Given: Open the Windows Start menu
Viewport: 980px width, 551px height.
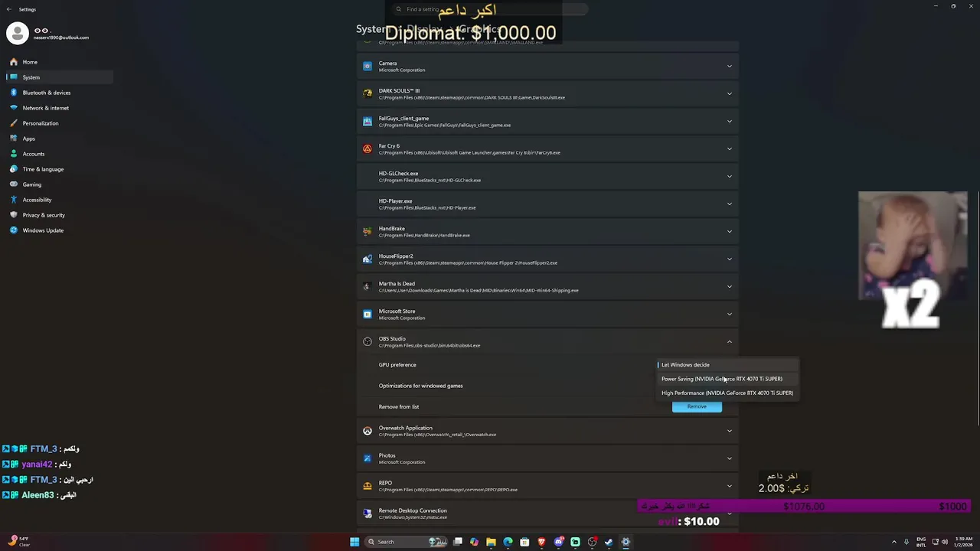Looking at the screenshot, I should coord(354,542).
